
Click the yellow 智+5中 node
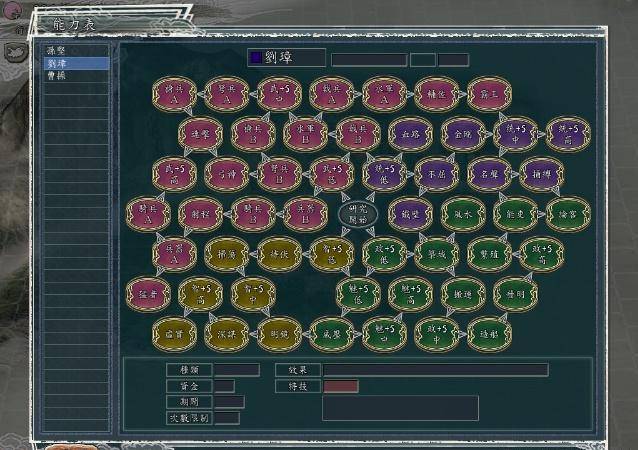253,294
